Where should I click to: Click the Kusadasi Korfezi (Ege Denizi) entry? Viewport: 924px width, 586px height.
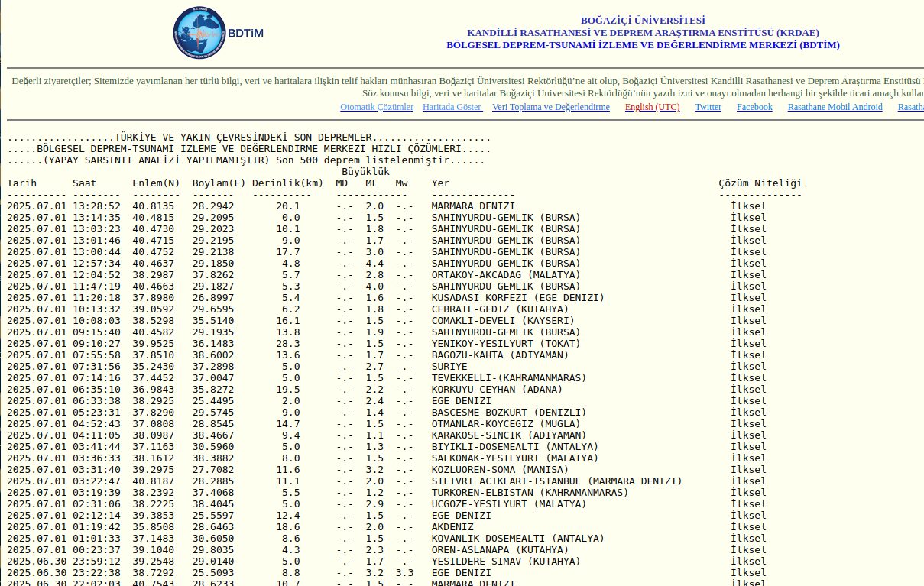click(x=517, y=298)
